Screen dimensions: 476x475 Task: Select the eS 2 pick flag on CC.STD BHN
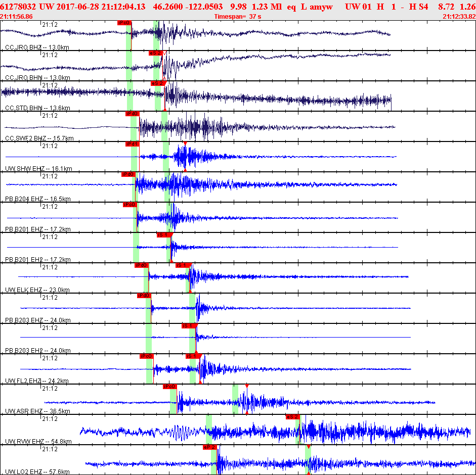click(158, 83)
